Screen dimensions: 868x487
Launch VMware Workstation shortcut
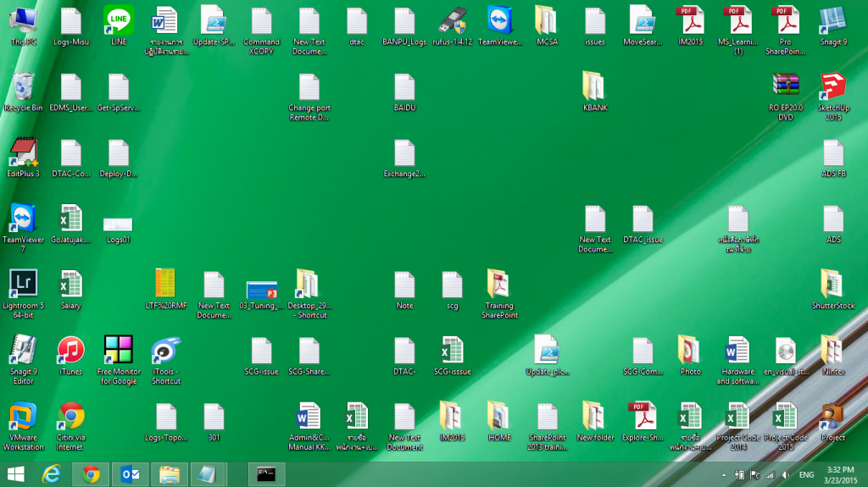pos(23,425)
